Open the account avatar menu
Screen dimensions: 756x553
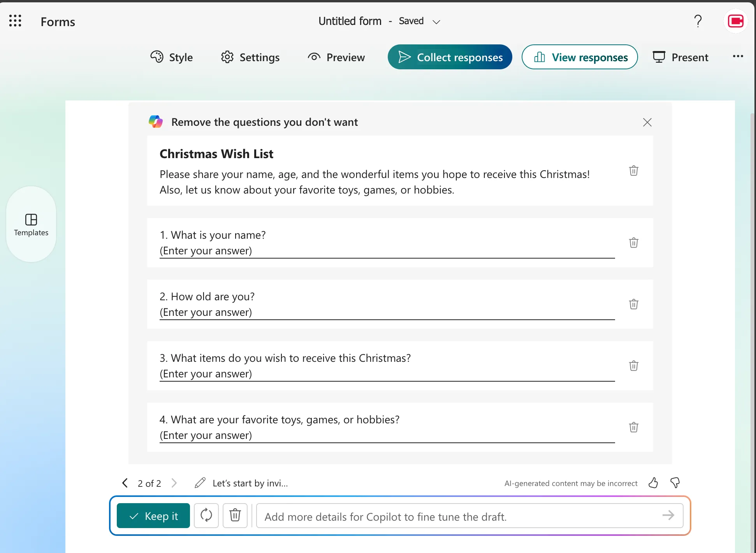[x=735, y=21]
